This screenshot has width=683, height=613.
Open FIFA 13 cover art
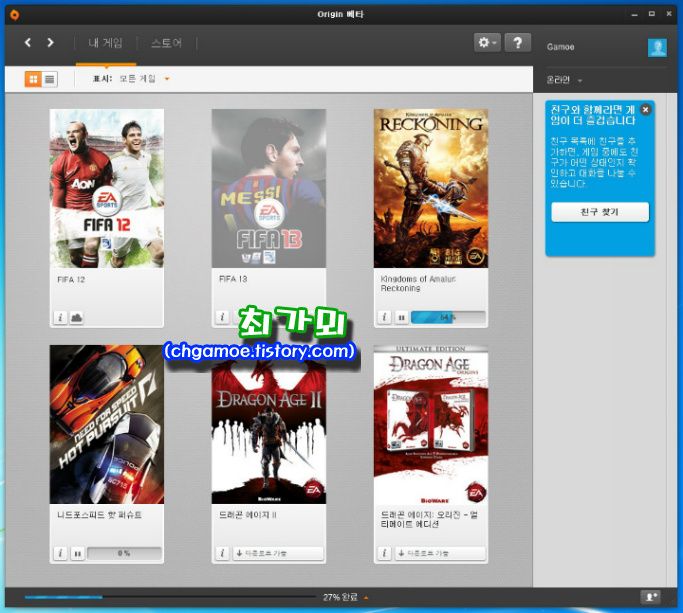click(269, 188)
